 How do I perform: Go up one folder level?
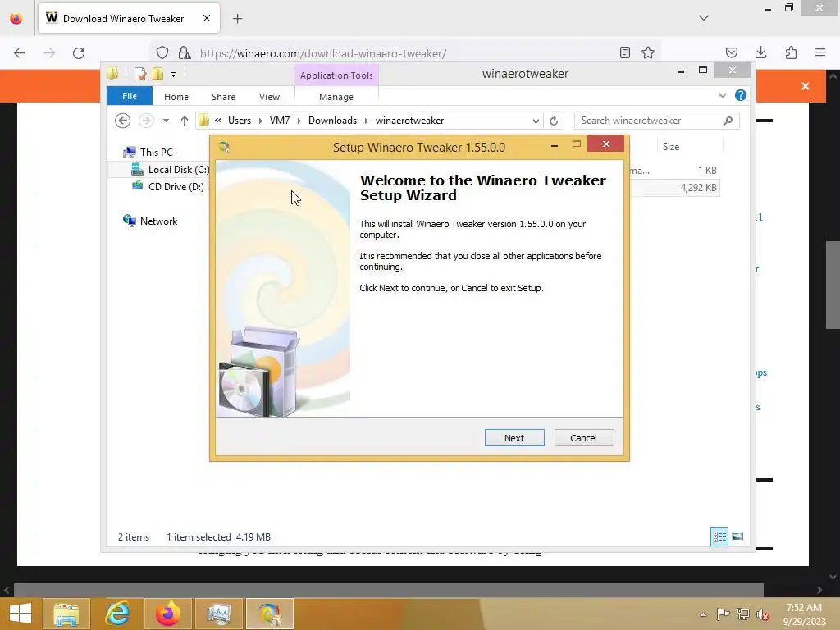point(185,121)
